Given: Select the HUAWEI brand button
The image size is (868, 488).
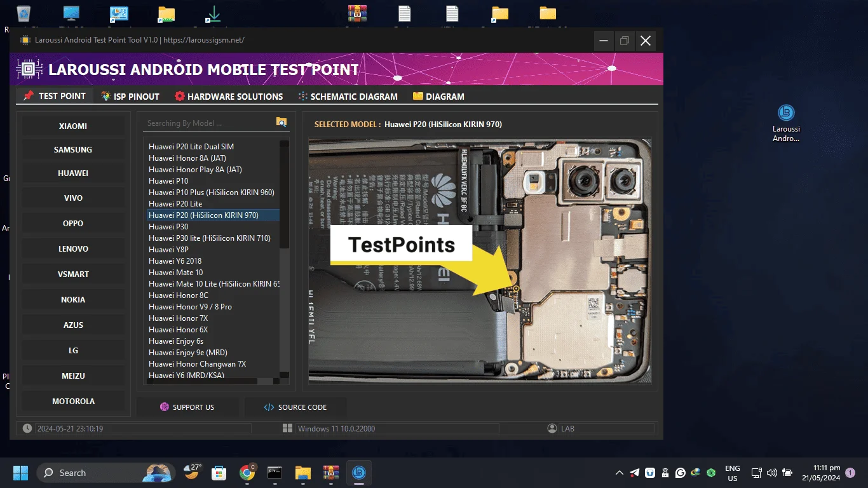Looking at the screenshot, I should click(73, 173).
